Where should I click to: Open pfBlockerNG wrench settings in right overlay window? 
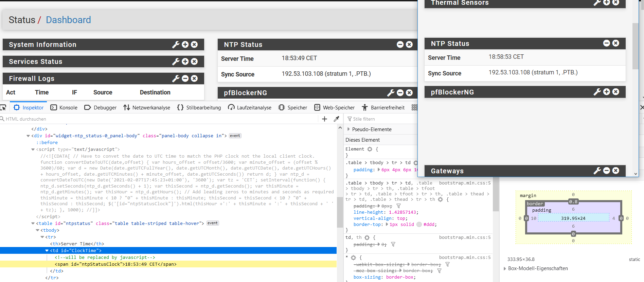(x=597, y=92)
